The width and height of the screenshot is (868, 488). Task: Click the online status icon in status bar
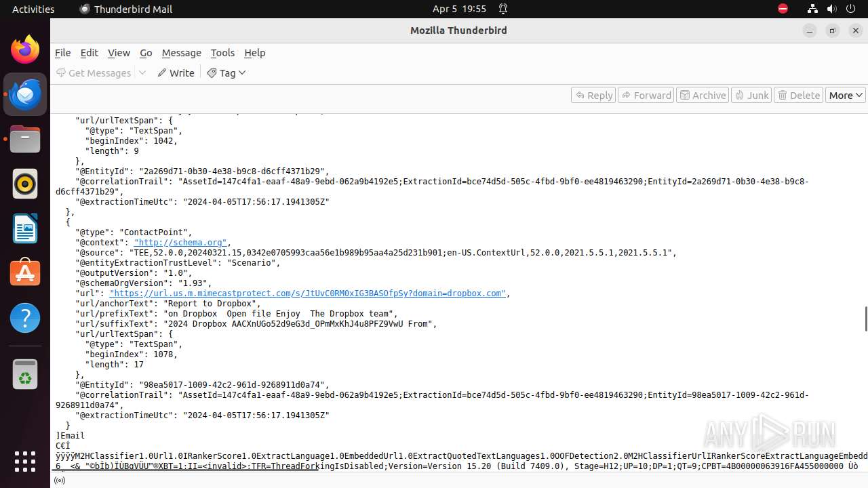point(60,481)
